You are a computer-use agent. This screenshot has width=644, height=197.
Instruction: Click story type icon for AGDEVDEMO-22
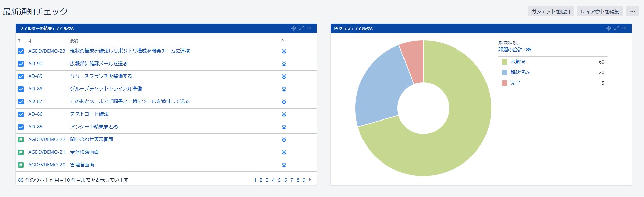(x=21, y=140)
